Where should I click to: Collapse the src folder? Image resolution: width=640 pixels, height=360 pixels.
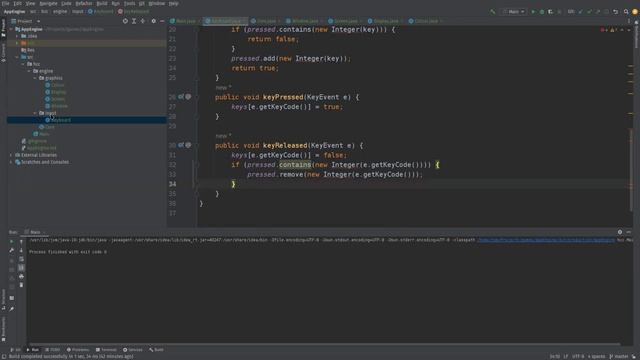click(x=17, y=57)
